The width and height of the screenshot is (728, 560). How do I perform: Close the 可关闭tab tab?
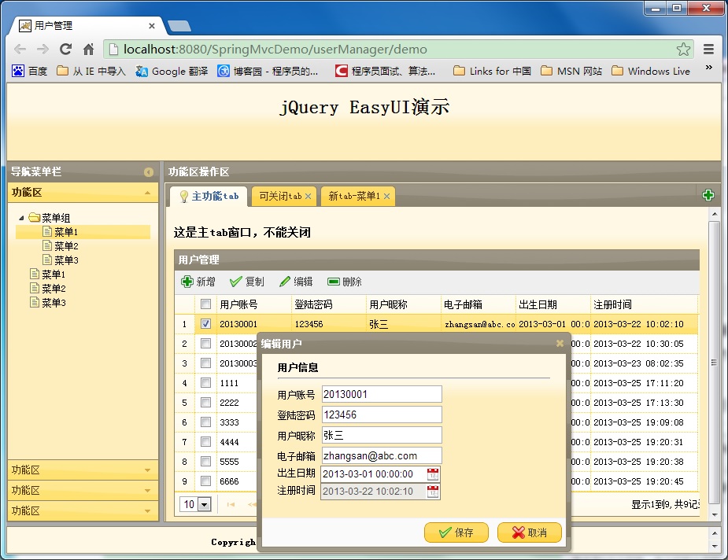point(309,197)
